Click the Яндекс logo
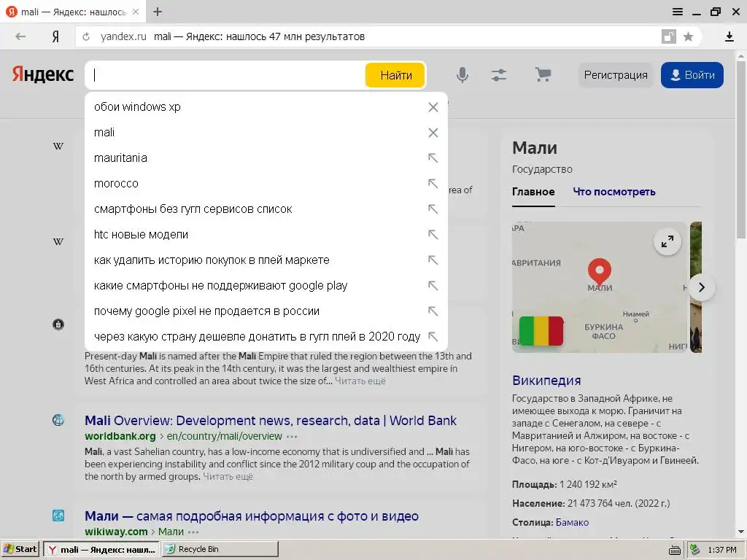Screen dimensions: 747x560 43,75
